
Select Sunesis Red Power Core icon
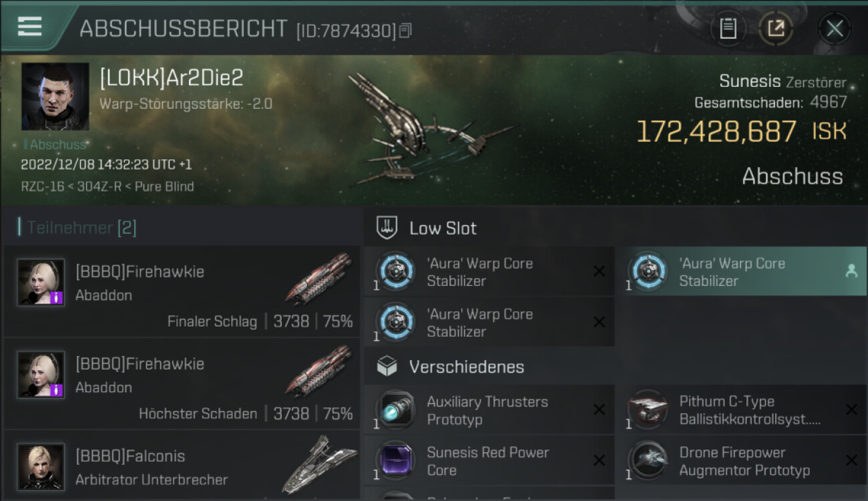point(396,461)
